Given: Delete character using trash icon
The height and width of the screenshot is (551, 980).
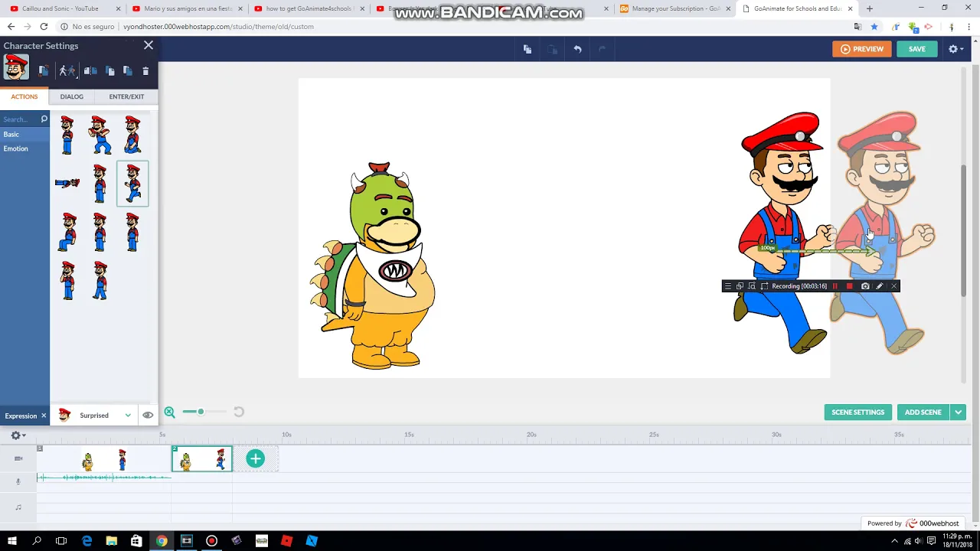Looking at the screenshot, I should (145, 70).
